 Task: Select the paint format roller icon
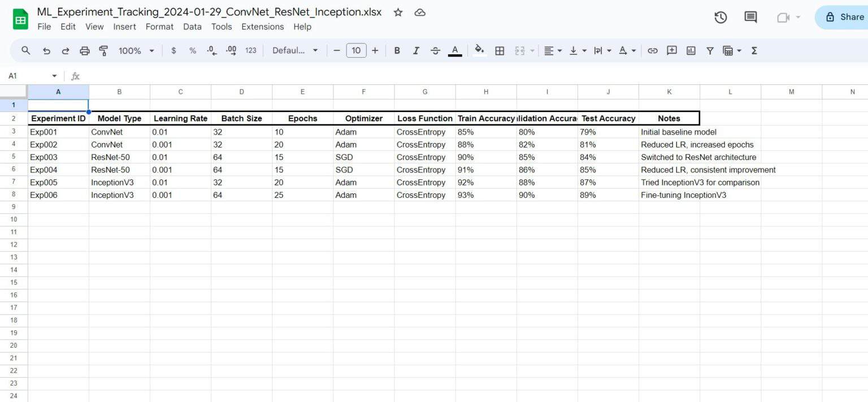[103, 51]
